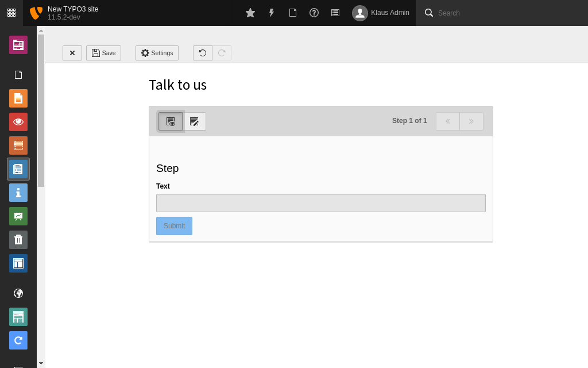Click the Submit button in form preview
This screenshot has height=368, width=588.
pos(174,226)
